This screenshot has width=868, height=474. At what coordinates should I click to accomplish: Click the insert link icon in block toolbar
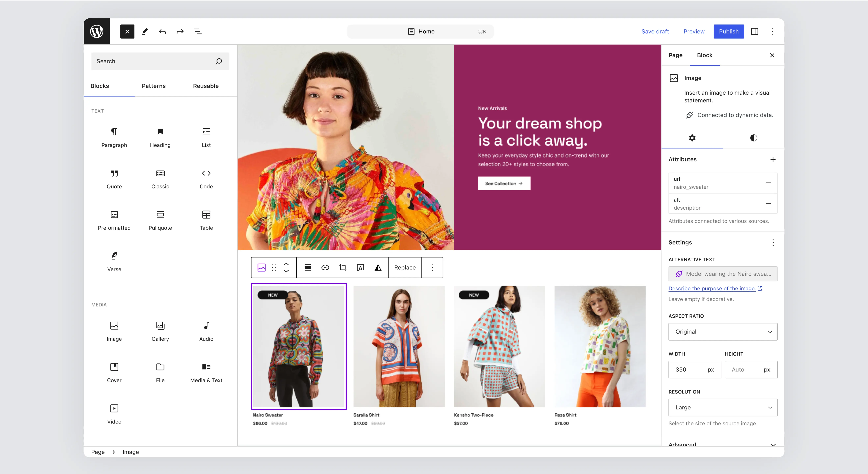point(325,268)
